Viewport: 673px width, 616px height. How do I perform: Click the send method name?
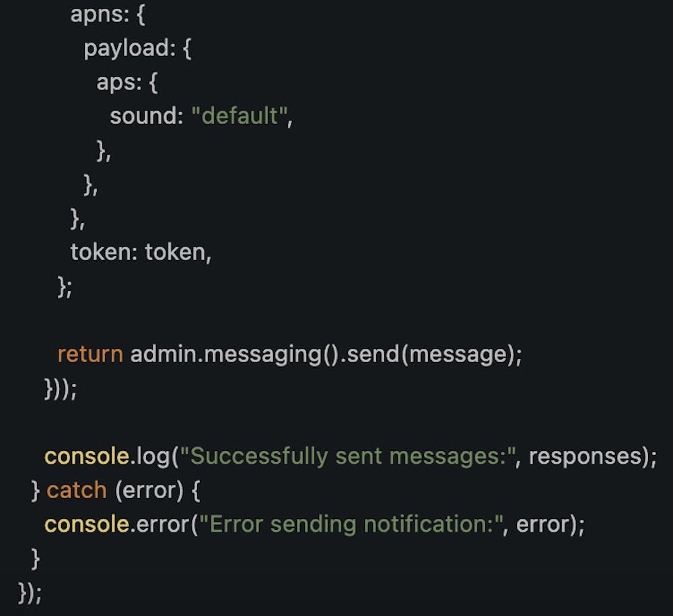tap(378, 355)
